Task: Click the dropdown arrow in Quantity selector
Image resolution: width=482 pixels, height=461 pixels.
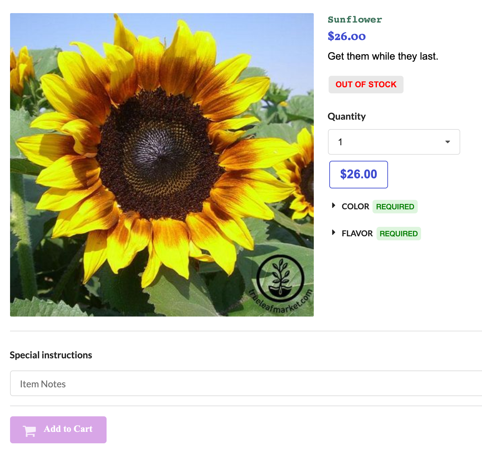Action: tap(447, 142)
